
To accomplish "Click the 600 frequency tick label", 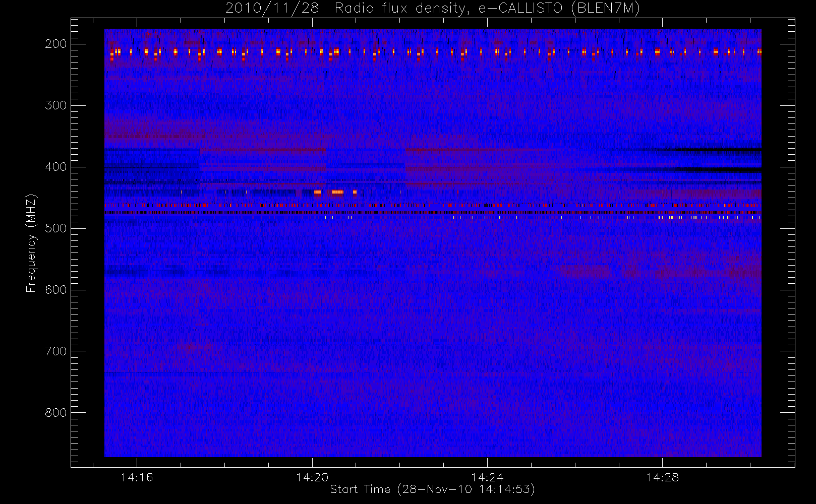I will pos(56,290).
